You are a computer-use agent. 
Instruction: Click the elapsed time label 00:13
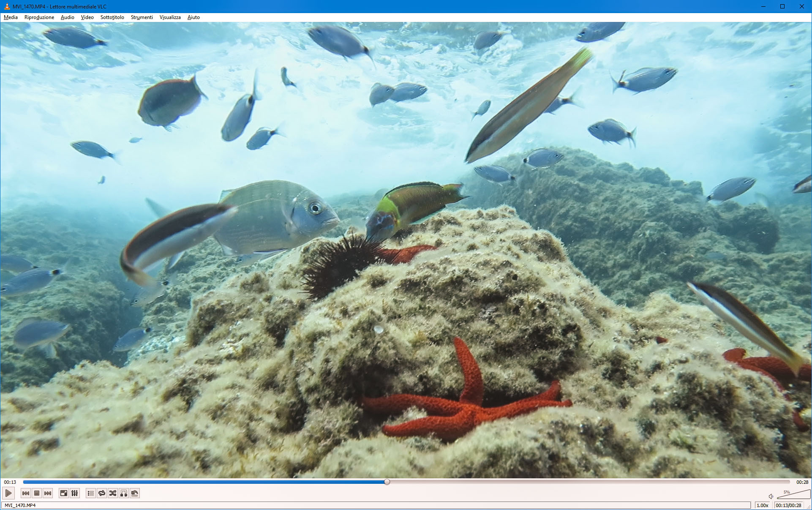(10, 482)
